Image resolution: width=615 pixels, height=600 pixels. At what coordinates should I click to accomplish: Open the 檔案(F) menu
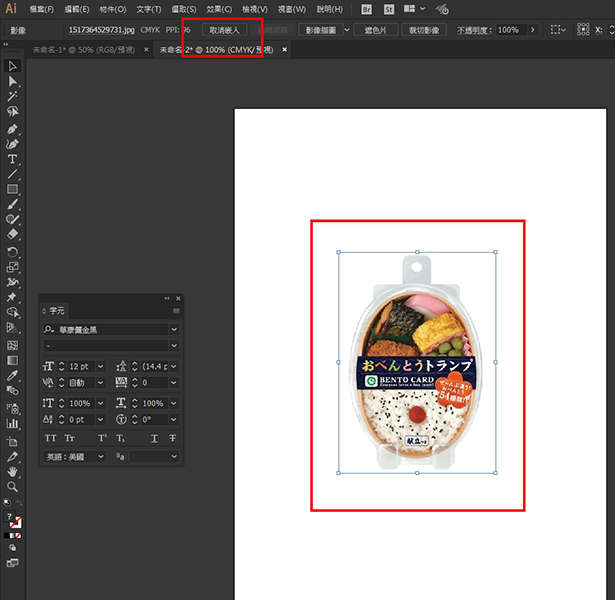pos(42,9)
